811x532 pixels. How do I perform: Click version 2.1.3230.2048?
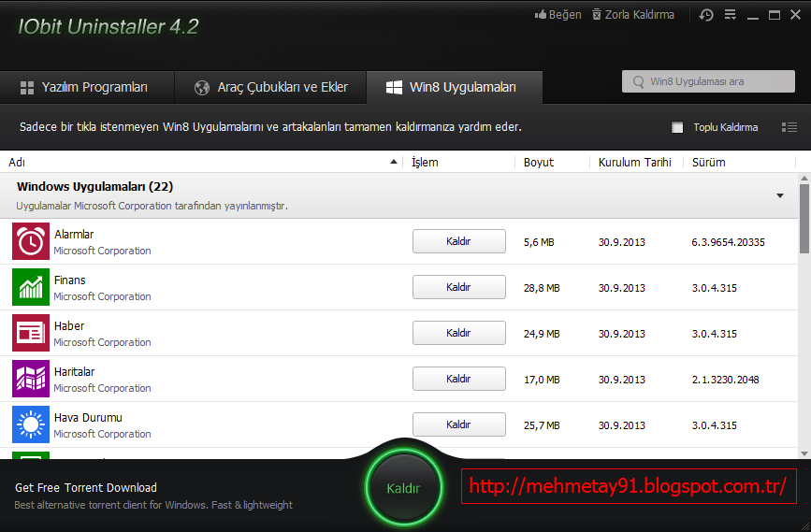[x=726, y=380]
